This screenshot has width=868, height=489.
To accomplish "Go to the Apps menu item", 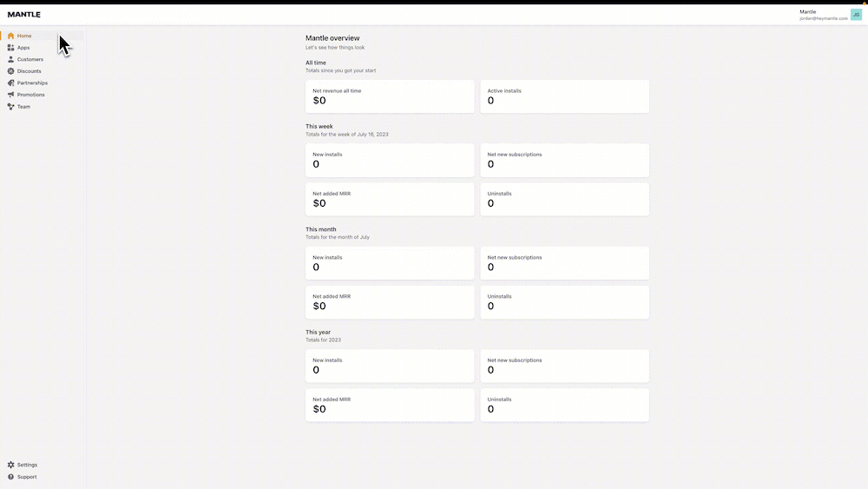I will click(x=23, y=48).
